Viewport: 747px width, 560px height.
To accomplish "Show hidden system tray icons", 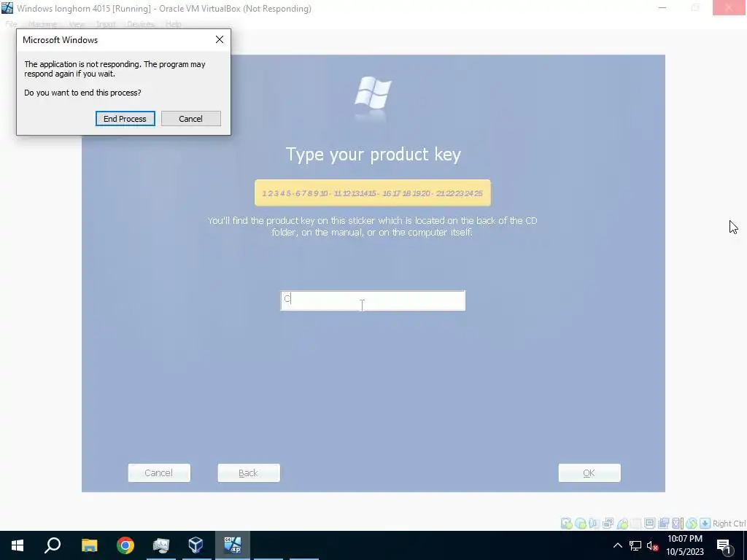I will pyautogui.click(x=617, y=545).
